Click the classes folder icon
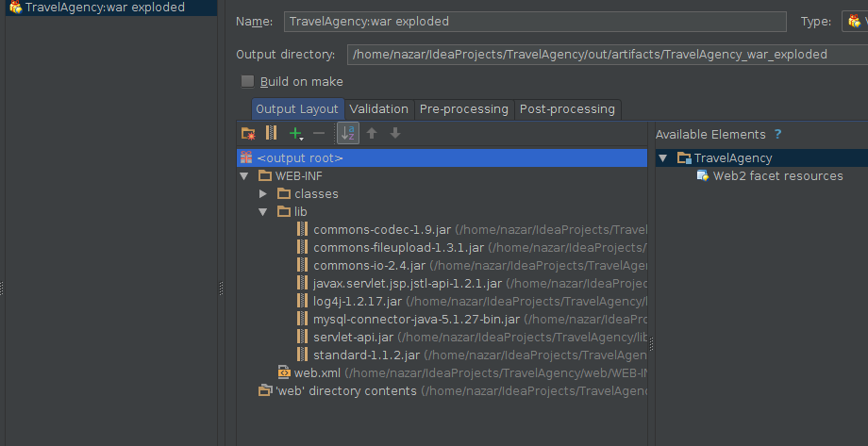 pos(284,193)
